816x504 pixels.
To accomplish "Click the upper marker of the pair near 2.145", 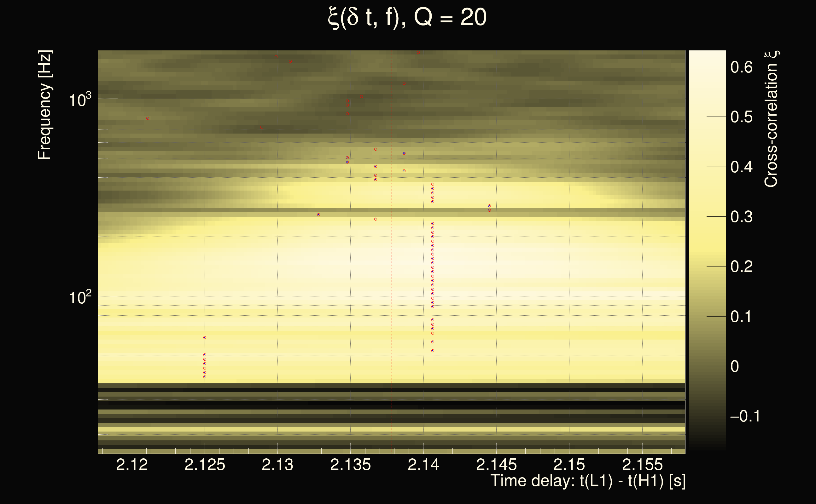I will click(x=489, y=206).
